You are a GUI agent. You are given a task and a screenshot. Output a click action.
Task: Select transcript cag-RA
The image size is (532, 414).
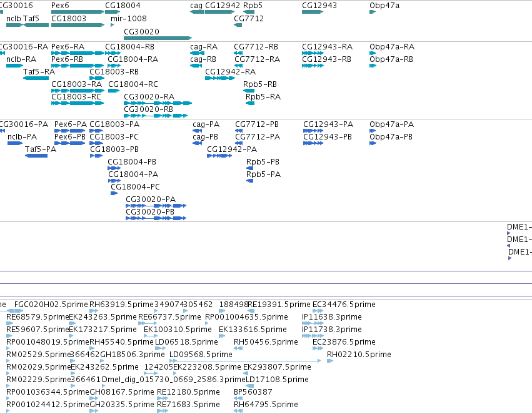click(197, 53)
